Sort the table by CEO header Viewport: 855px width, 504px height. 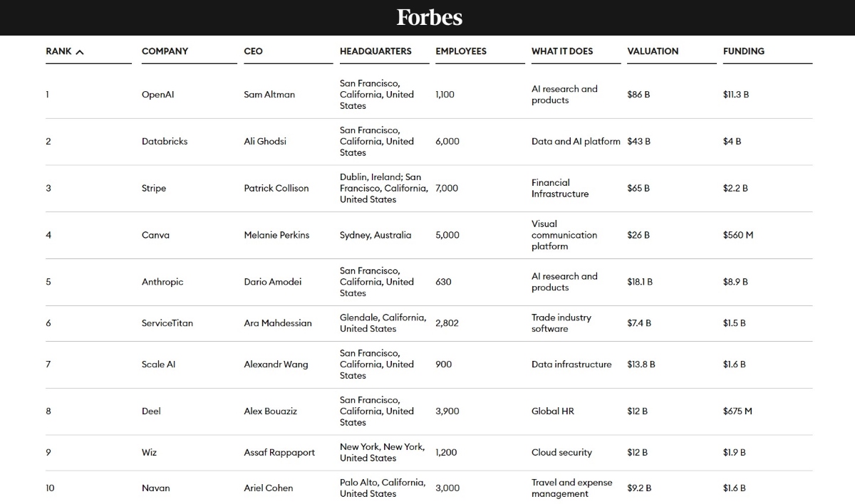tap(253, 51)
